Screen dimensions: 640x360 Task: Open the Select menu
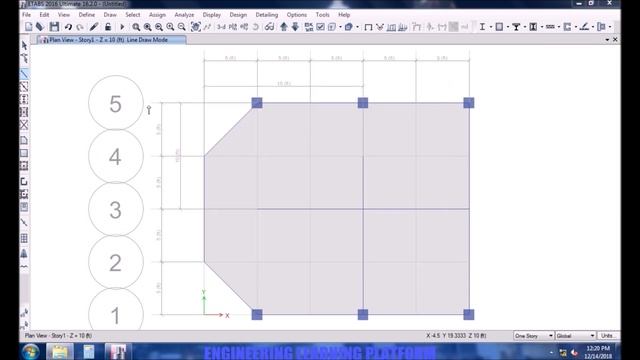point(133,15)
